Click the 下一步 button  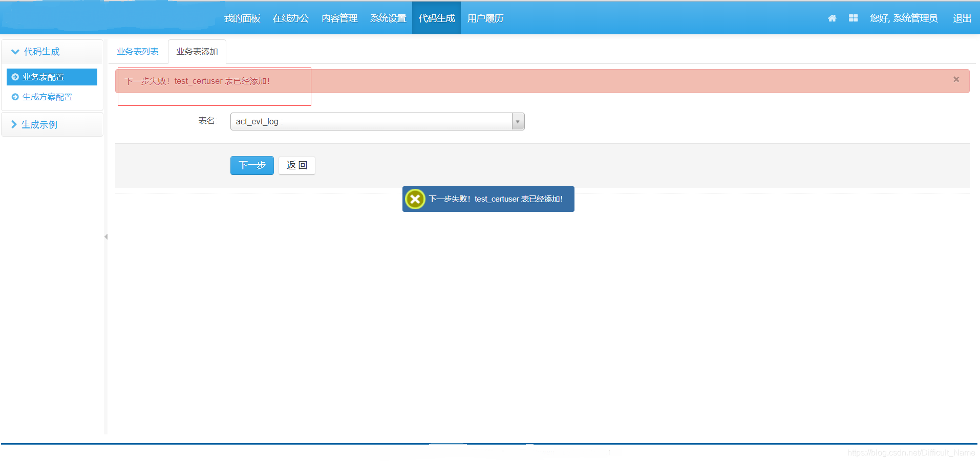[x=252, y=165]
